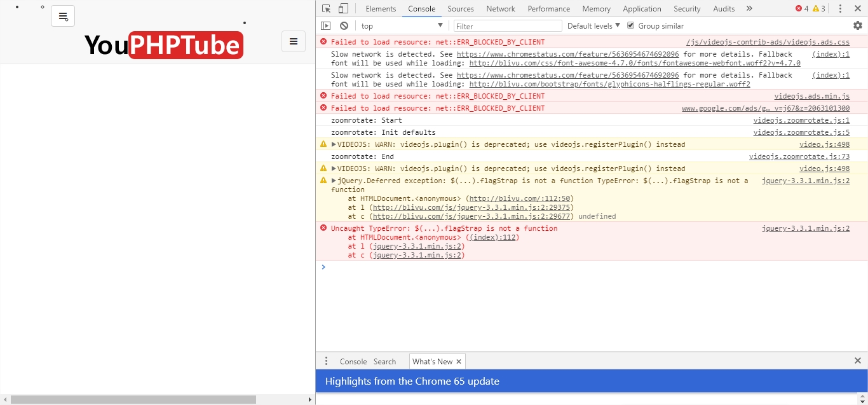Viewport: 868px width, 405px height.
Task: Open the videojs.zoomrotate.js:73 link
Action: pyautogui.click(x=799, y=156)
